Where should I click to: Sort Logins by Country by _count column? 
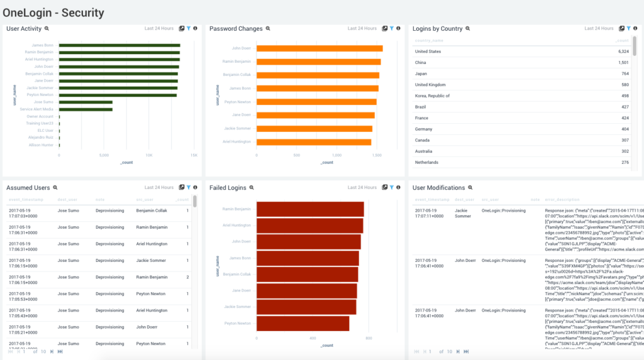[622, 41]
